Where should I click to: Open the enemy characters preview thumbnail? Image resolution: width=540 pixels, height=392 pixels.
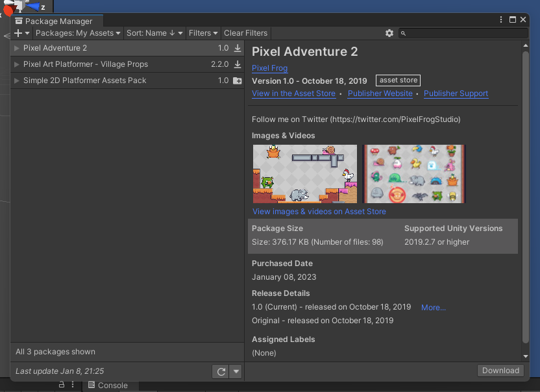413,174
